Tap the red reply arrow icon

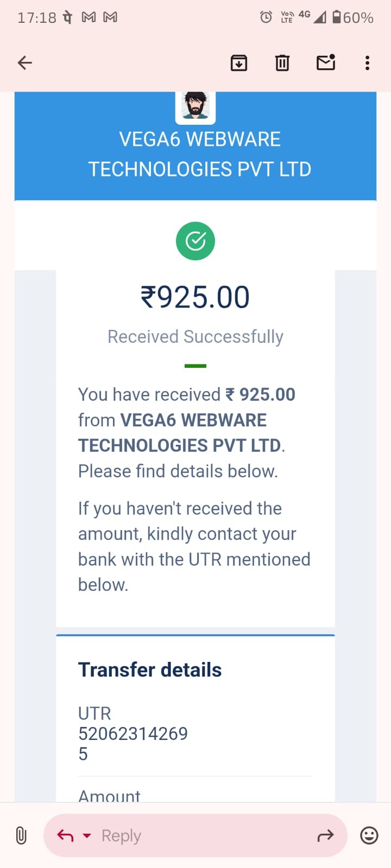pos(65,835)
